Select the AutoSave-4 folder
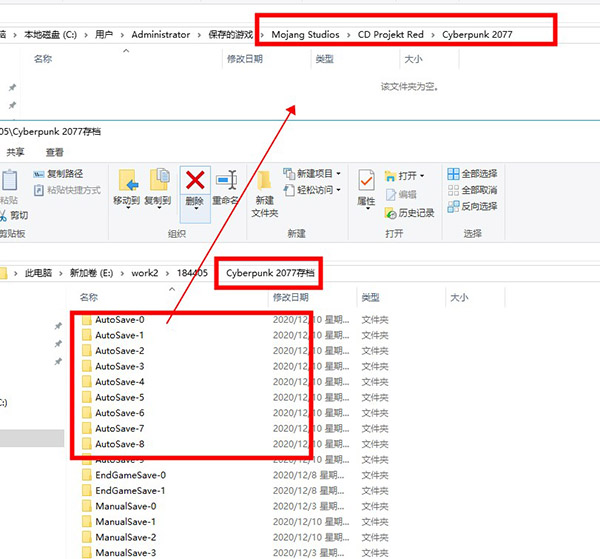Screen dimensions: 600x559 coord(120,382)
